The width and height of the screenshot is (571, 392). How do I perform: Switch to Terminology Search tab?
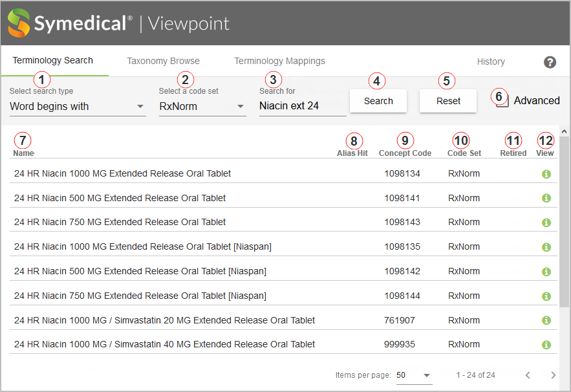53,60
